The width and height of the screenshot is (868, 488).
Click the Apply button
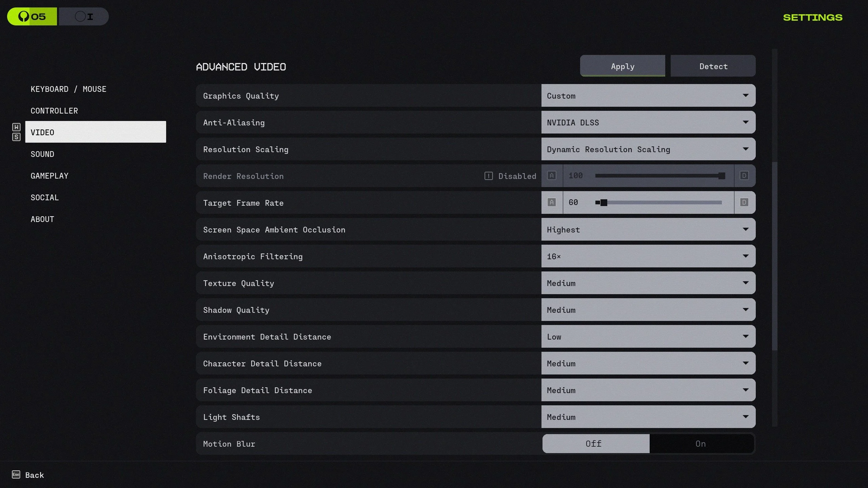622,66
